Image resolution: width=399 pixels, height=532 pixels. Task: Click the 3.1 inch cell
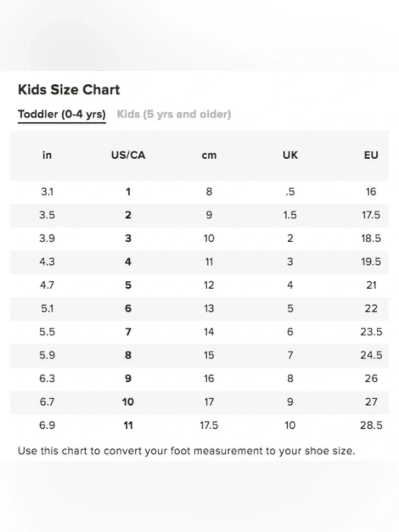tap(47, 192)
